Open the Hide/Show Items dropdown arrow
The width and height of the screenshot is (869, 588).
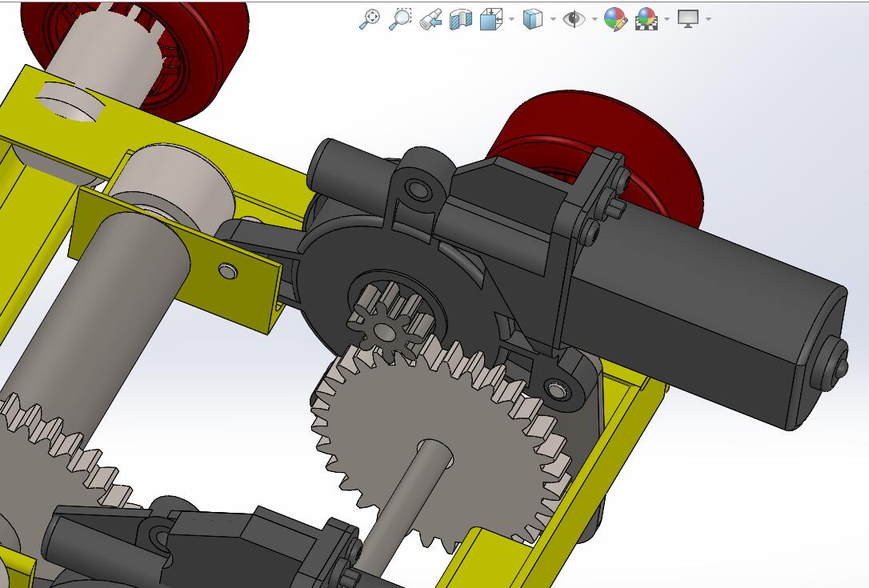(x=595, y=19)
